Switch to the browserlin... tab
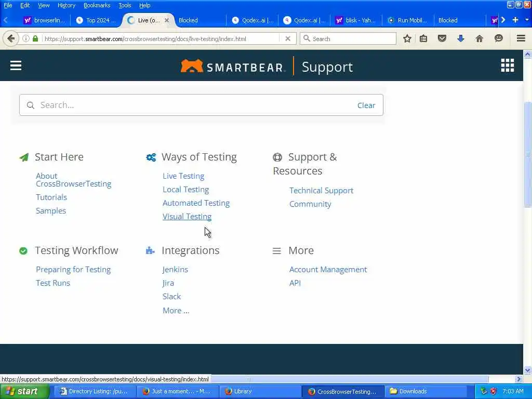 click(44, 20)
